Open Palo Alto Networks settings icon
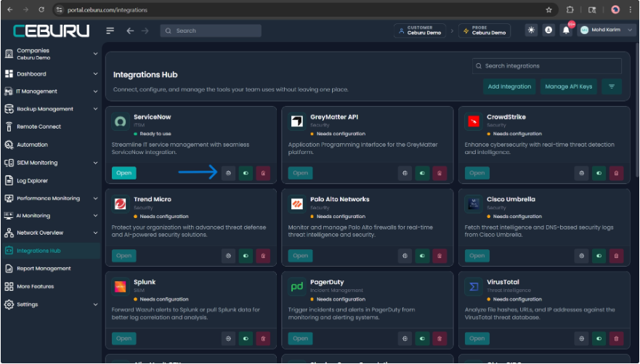The height and width of the screenshot is (364, 640). 405,256
